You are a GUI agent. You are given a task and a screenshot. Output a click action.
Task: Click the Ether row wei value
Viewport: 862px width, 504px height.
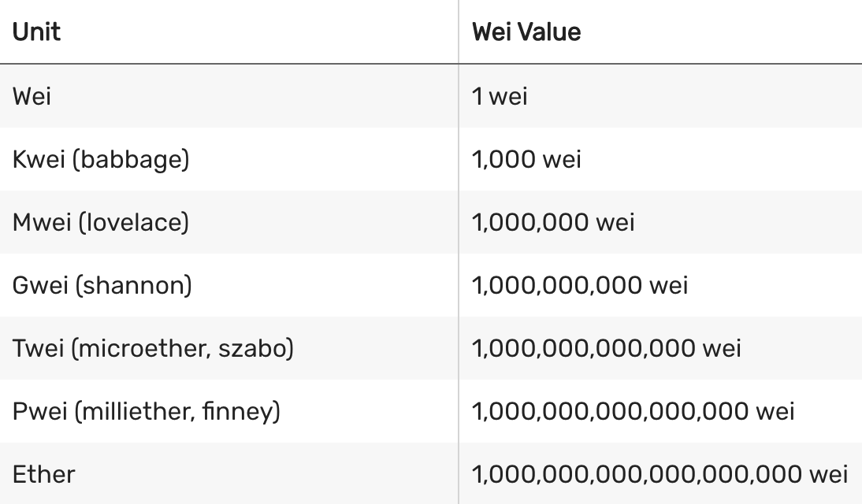(660, 474)
